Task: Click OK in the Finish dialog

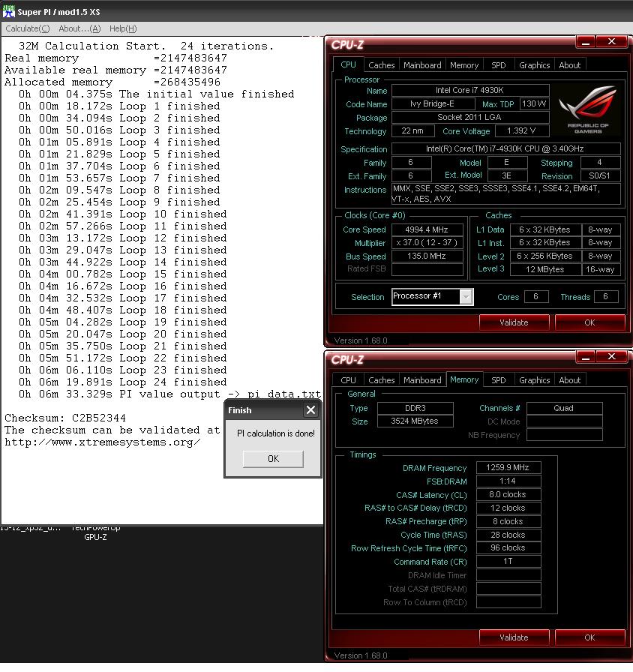Action: (x=273, y=459)
